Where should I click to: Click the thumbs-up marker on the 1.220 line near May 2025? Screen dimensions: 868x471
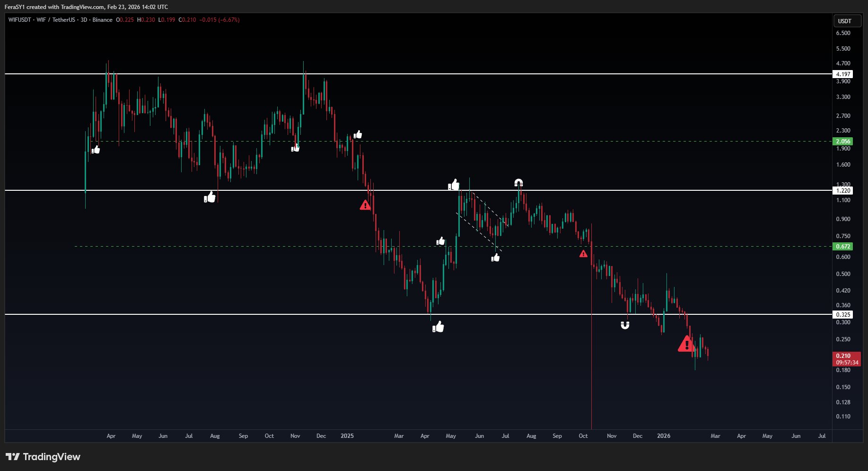(454, 184)
